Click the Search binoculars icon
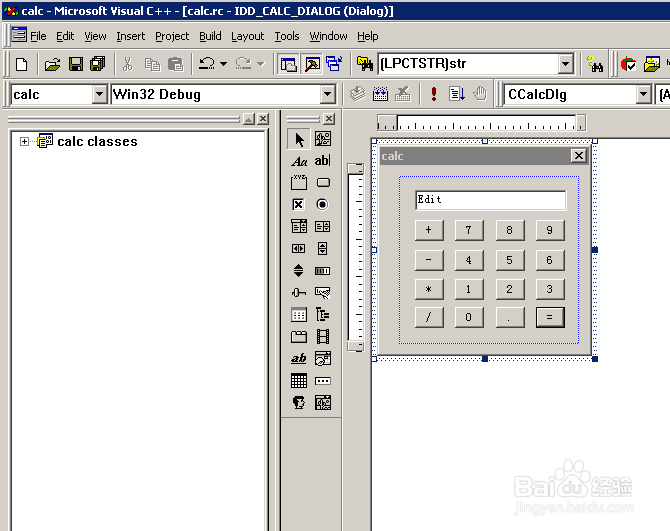The image size is (670, 531). [x=595, y=65]
